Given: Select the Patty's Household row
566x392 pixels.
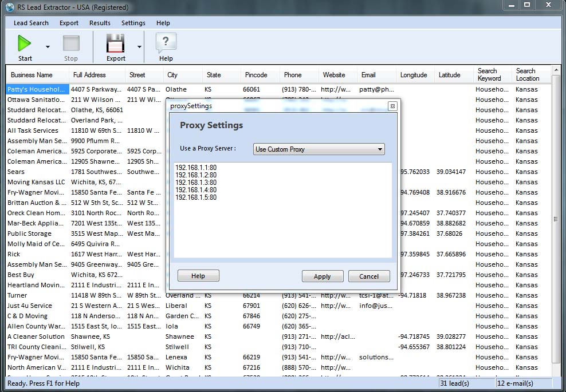Looking at the screenshot, I should click(37, 89).
